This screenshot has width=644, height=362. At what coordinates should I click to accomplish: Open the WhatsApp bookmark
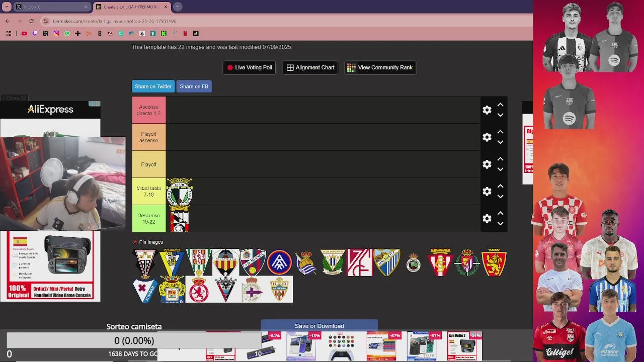pos(67,34)
